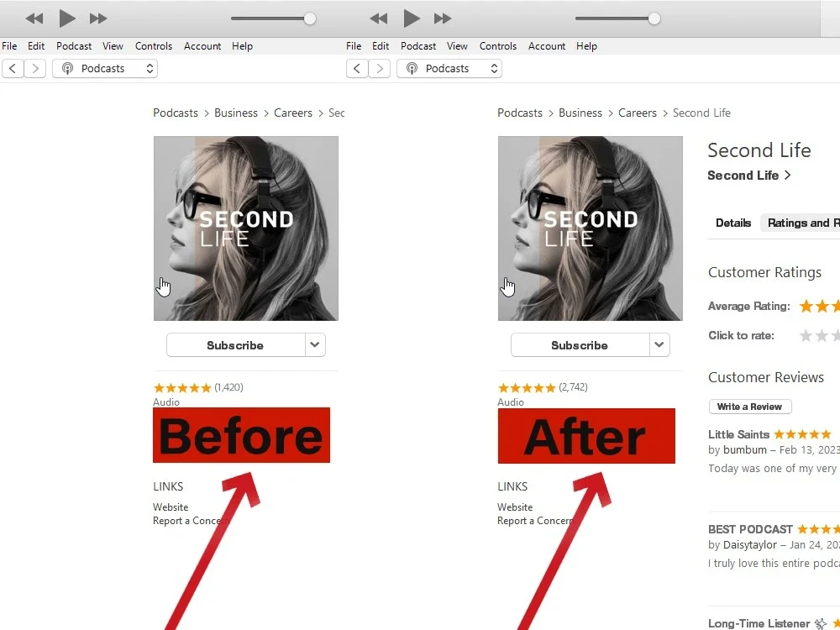Open the File menu in the left window
Image resolution: width=840 pixels, height=630 pixels.
(x=9, y=46)
